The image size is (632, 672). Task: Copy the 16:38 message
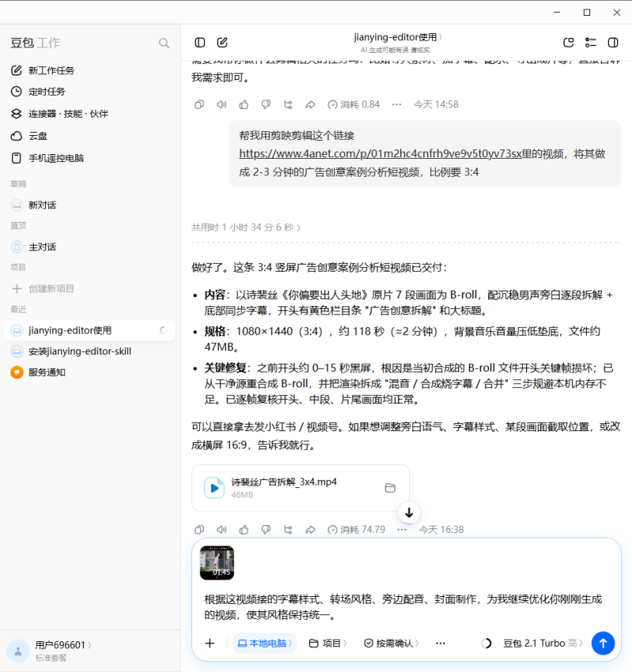coord(199,530)
